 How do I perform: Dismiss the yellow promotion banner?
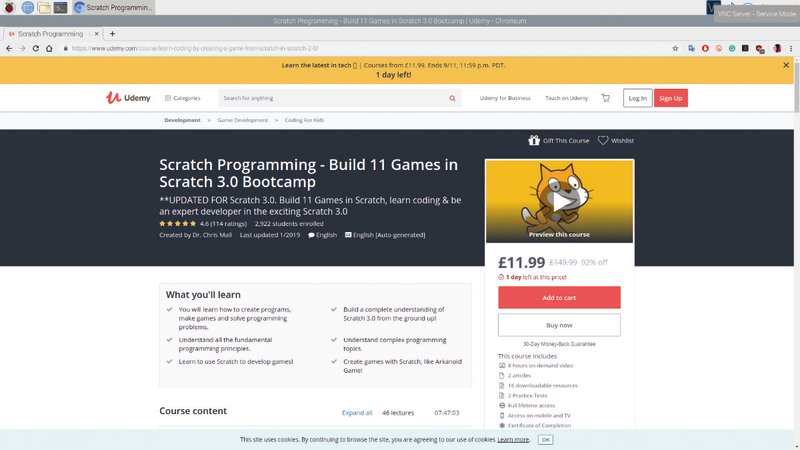click(x=786, y=65)
